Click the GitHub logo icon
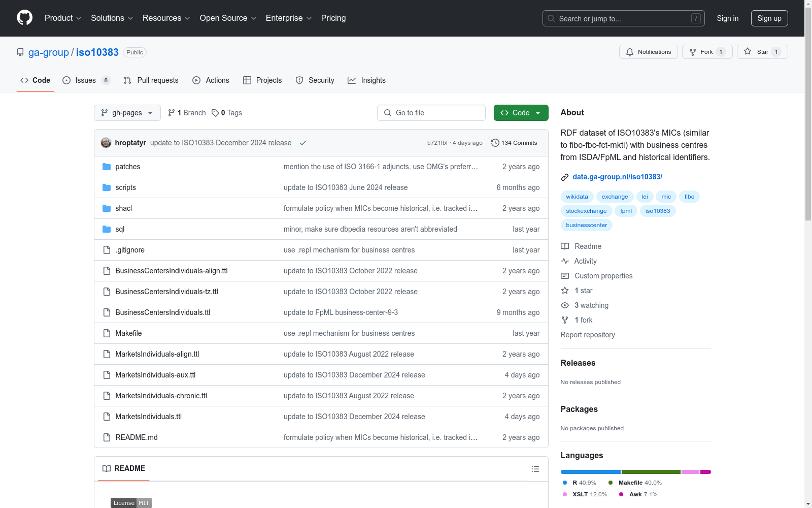Viewport: 812px width, 508px height. [24, 18]
